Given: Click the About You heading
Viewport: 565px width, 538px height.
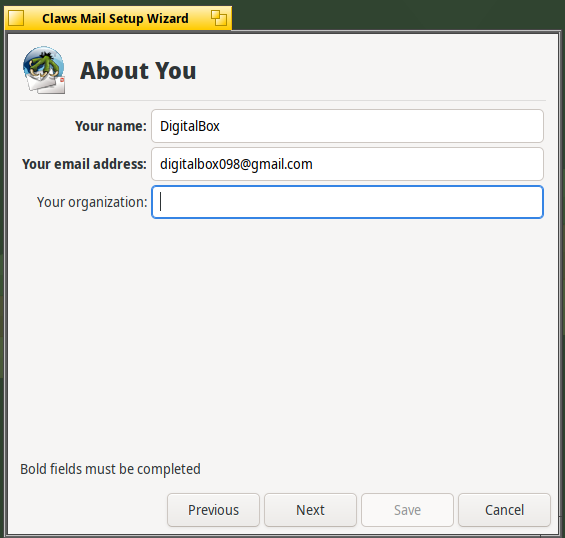Looking at the screenshot, I should (138, 70).
